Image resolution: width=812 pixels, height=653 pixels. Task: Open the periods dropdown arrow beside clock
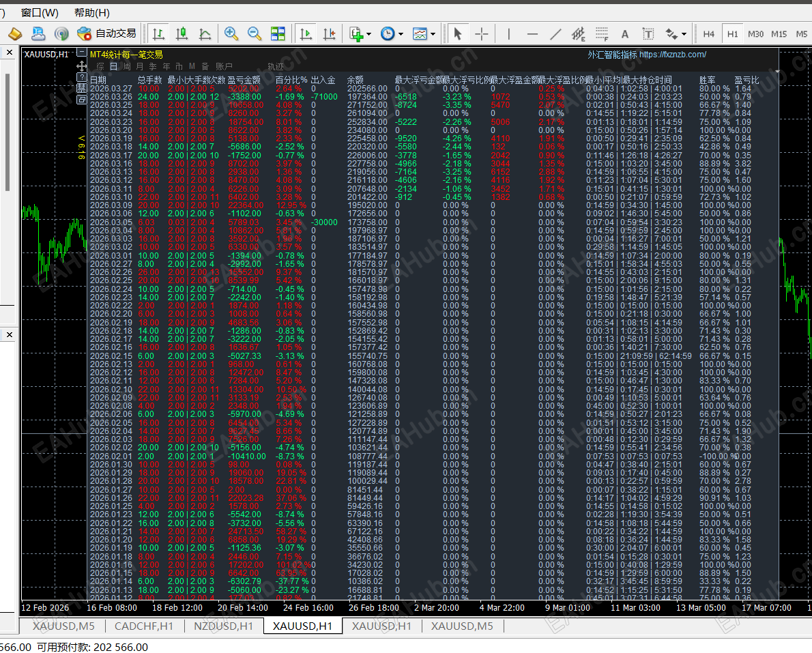[401, 34]
